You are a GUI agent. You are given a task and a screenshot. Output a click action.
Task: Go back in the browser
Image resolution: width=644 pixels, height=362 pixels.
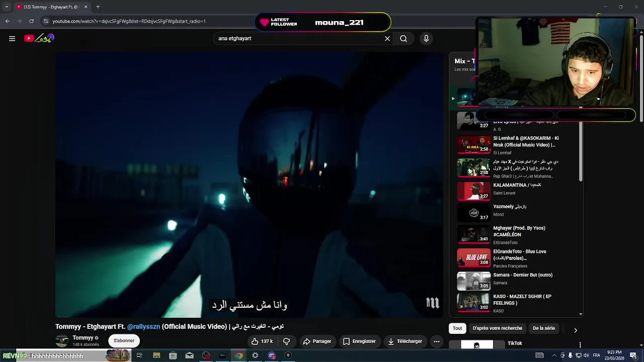click(7, 21)
